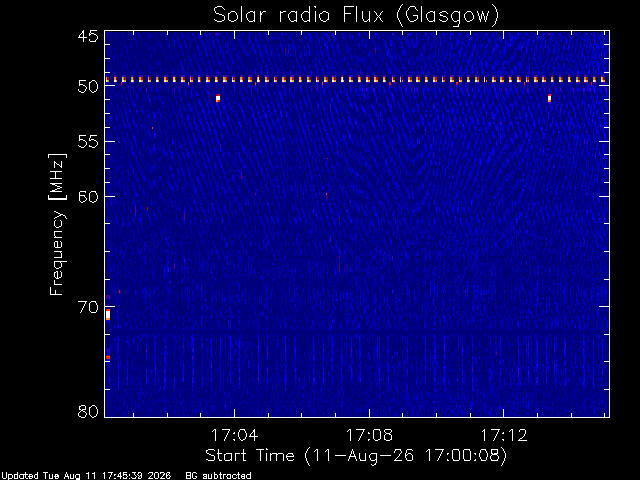Click the small red spot near 75 MHz left edge
Viewport: 640px width, 480px height.
[108, 358]
